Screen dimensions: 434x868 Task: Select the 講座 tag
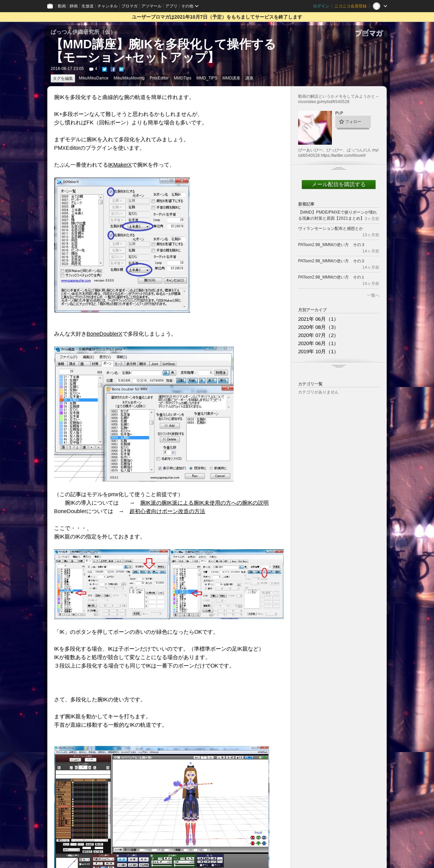coord(249,78)
